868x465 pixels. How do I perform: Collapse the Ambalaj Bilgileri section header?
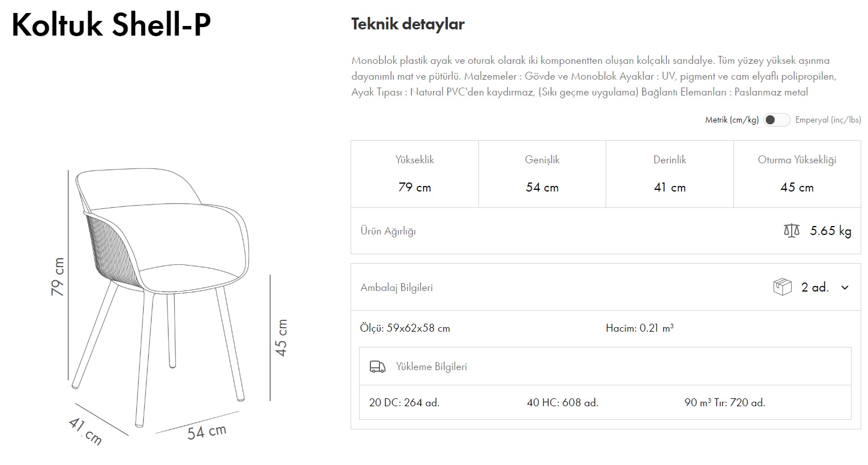click(396, 288)
